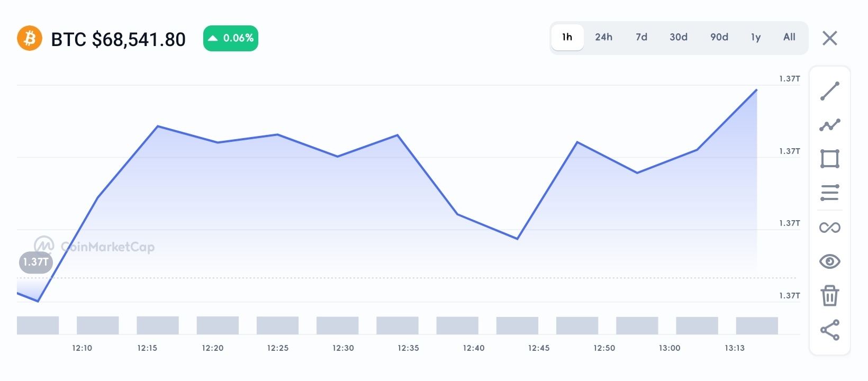Display All-time chart data
The width and height of the screenshot is (868, 381).
789,37
